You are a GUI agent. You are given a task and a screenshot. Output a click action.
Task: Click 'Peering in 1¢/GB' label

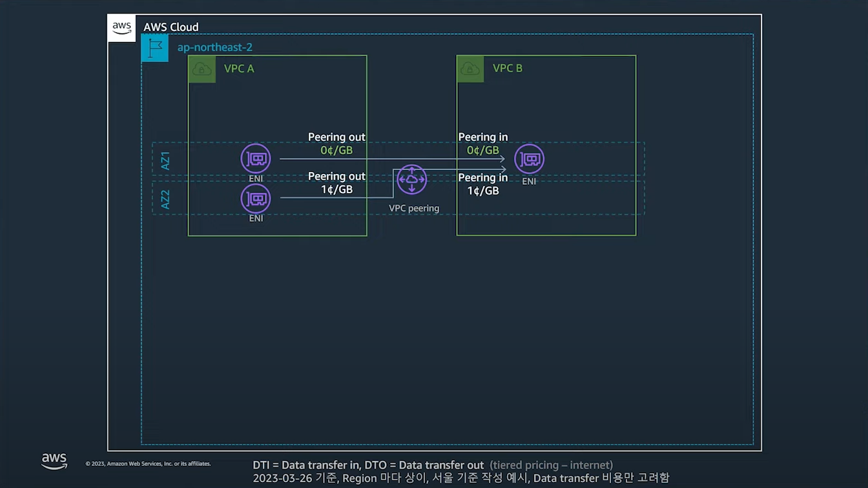pos(483,184)
